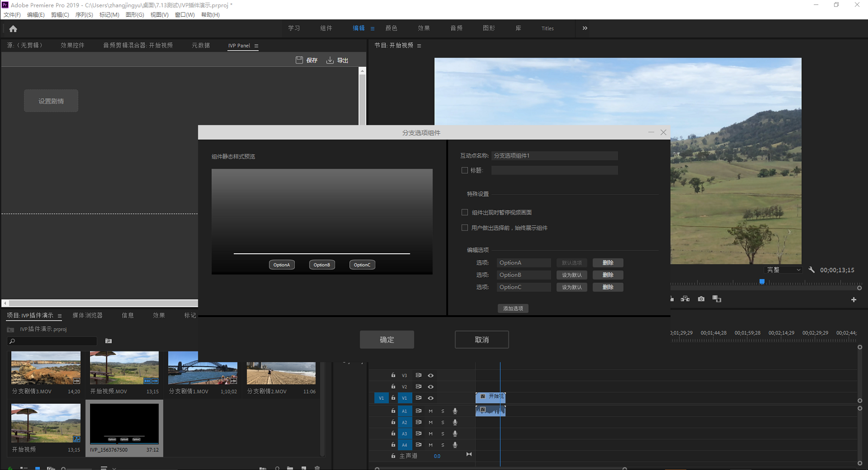Open the 编辑 workspace menu icon
The height and width of the screenshot is (470, 868).
pos(372,29)
